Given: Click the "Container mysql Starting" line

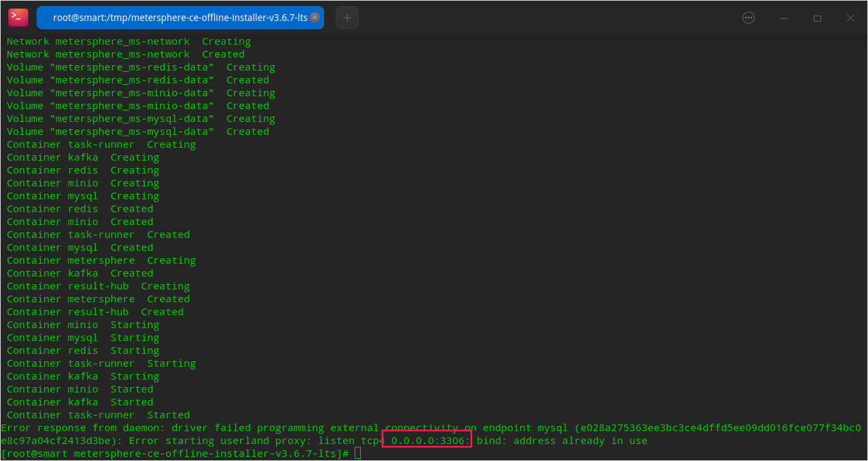Looking at the screenshot, I should tap(83, 338).
